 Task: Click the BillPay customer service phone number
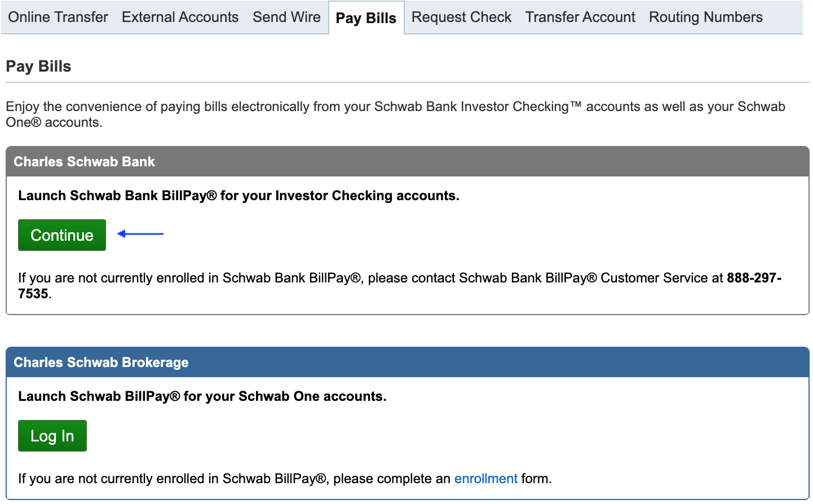753,278
